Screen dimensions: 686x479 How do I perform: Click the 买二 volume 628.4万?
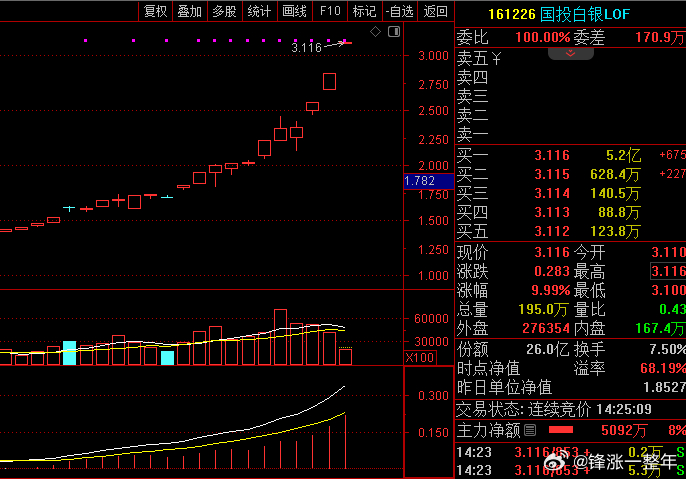(615, 175)
